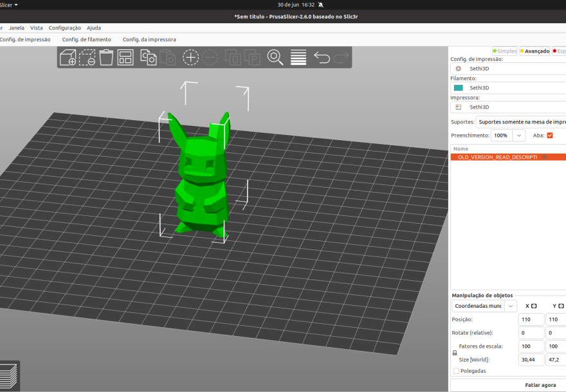Click the Fatores de escala Y field
Screen dimensions: 566x392
coord(556,346)
